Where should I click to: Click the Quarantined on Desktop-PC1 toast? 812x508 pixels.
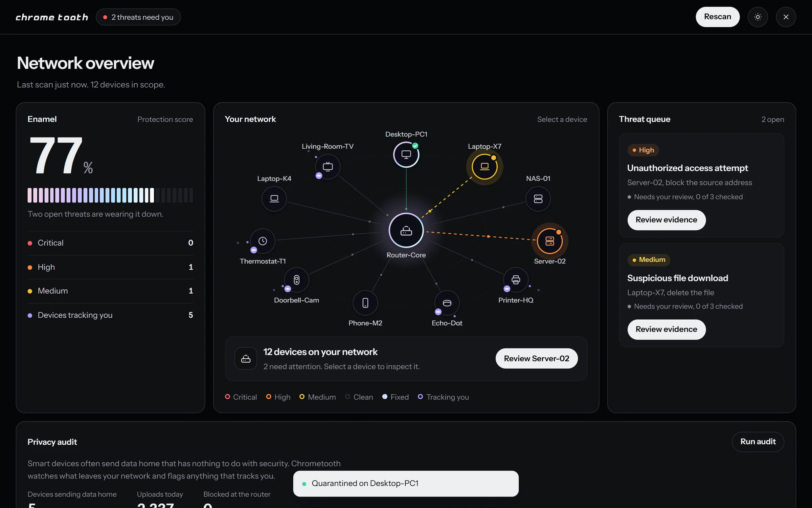click(406, 484)
